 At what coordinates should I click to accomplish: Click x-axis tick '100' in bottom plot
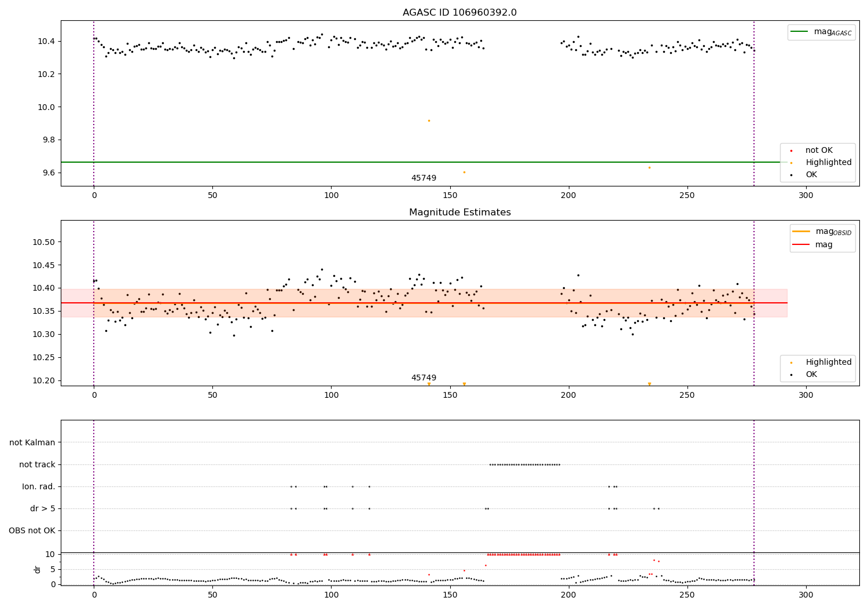[x=331, y=595]
